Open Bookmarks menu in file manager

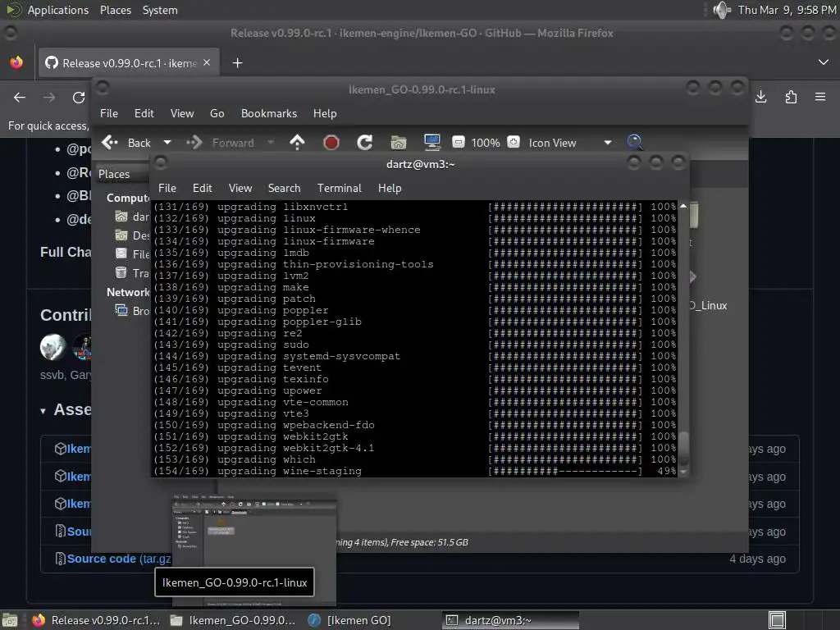269,113
